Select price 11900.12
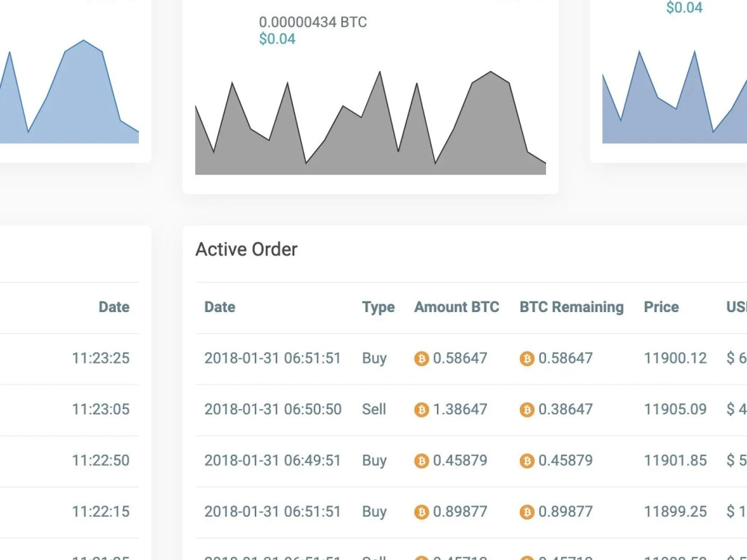 tap(675, 358)
